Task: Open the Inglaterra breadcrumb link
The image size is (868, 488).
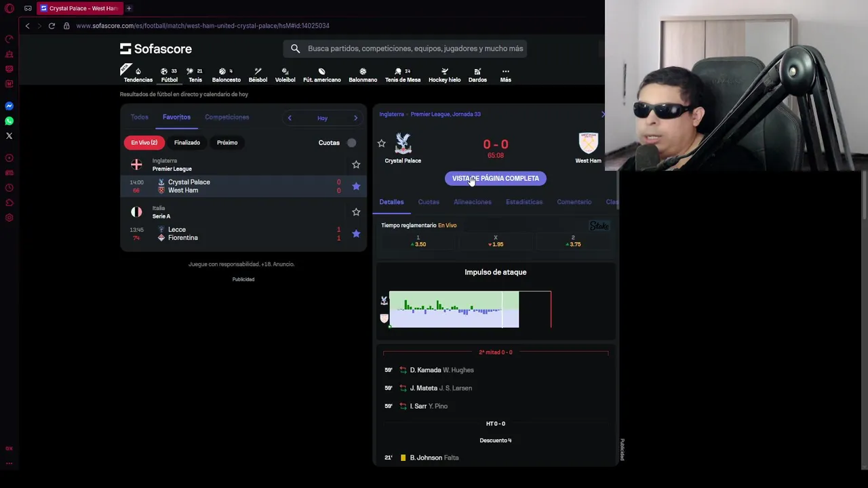Action: coord(391,115)
